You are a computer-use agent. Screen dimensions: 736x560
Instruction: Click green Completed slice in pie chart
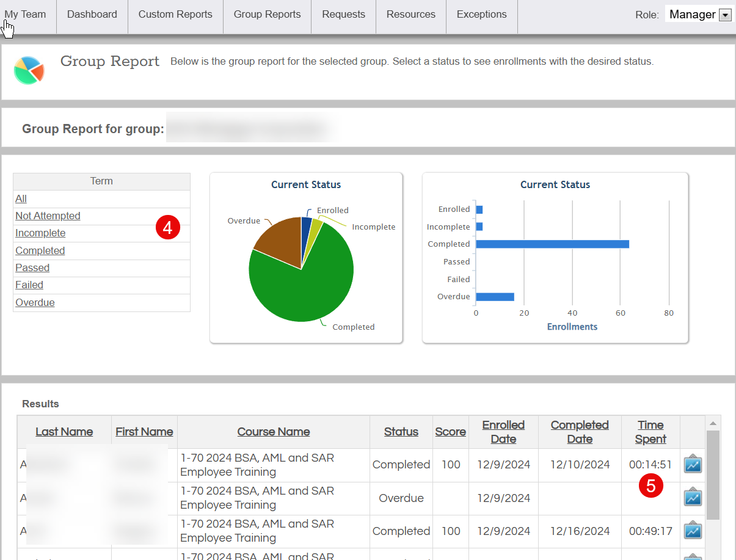point(305,287)
